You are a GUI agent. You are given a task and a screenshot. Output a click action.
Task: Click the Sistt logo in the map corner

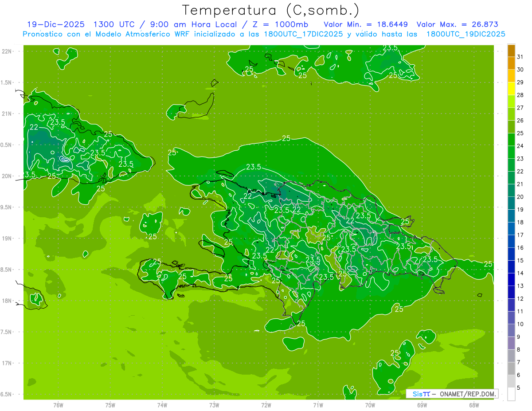point(421,394)
